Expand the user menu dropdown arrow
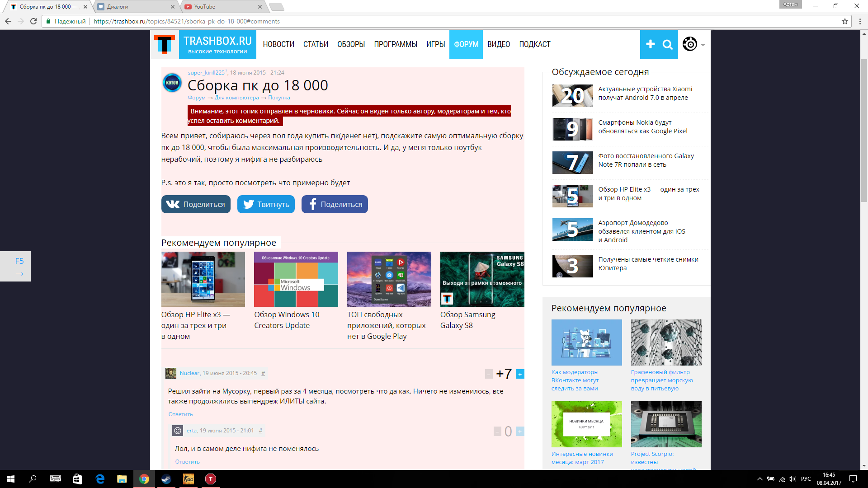This screenshot has width=868, height=488. click(703, 45)
